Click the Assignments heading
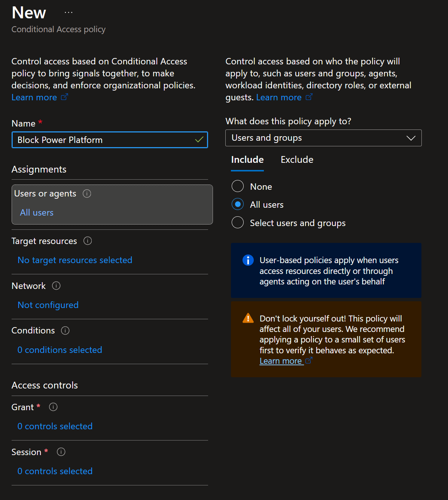 (39, 170)
